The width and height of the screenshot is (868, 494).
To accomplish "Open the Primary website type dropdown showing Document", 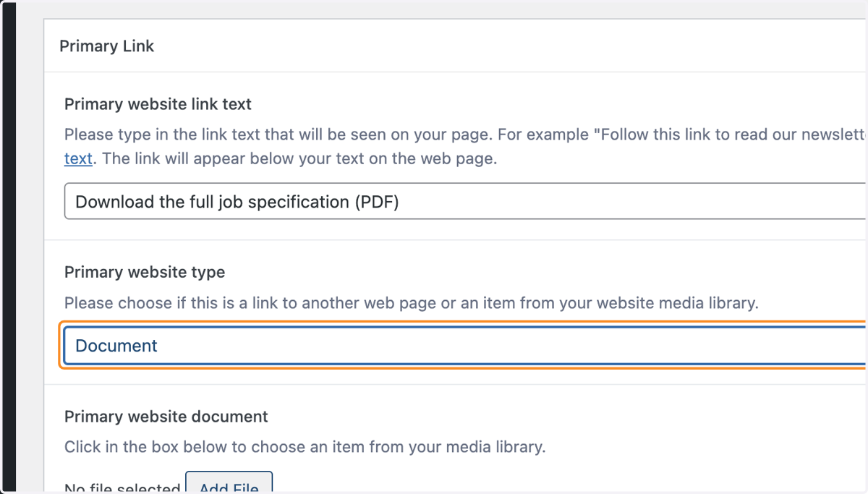I will (466, 345).
